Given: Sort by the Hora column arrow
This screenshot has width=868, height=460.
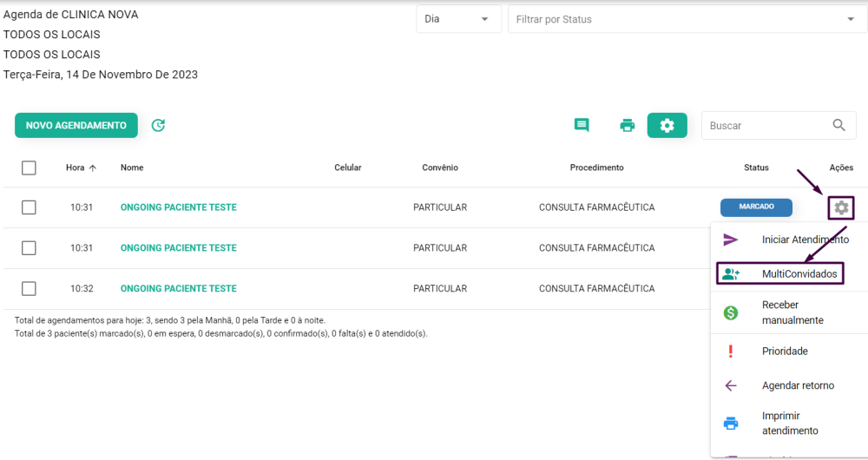Looking at the screenshot, I should click(x=93, y=168).
